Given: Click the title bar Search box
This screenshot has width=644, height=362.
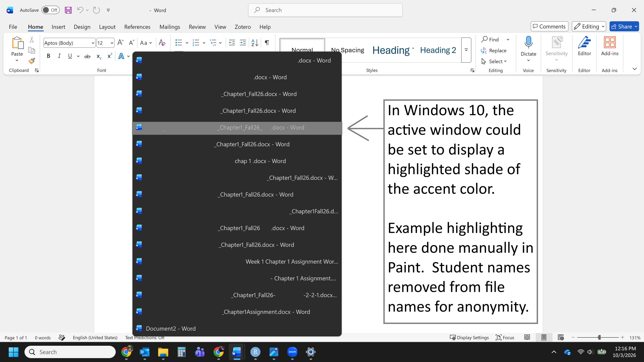Looking at the screenshot, I should coord(325,10).
